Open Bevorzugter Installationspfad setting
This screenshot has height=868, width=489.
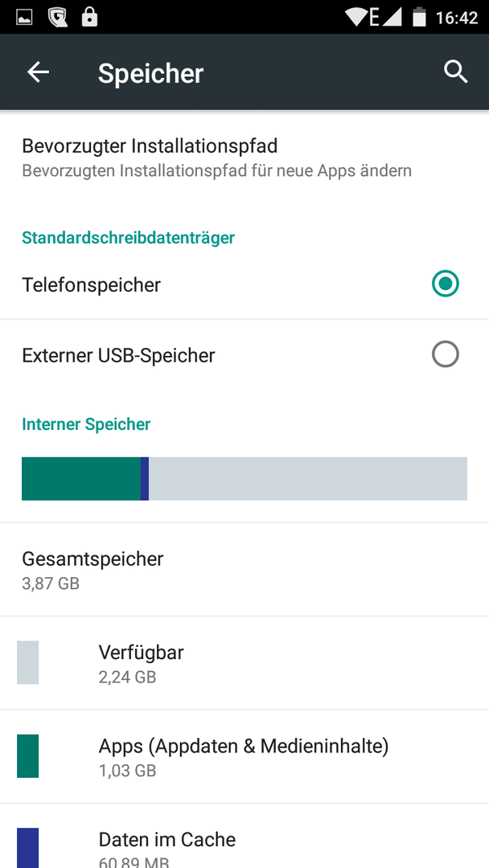click(244, 158)
